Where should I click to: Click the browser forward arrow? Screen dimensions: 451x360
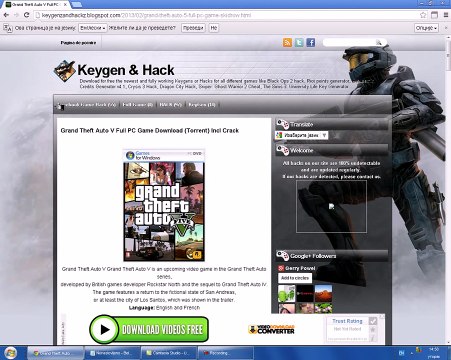pyautogui.click(x=16, y=15)
